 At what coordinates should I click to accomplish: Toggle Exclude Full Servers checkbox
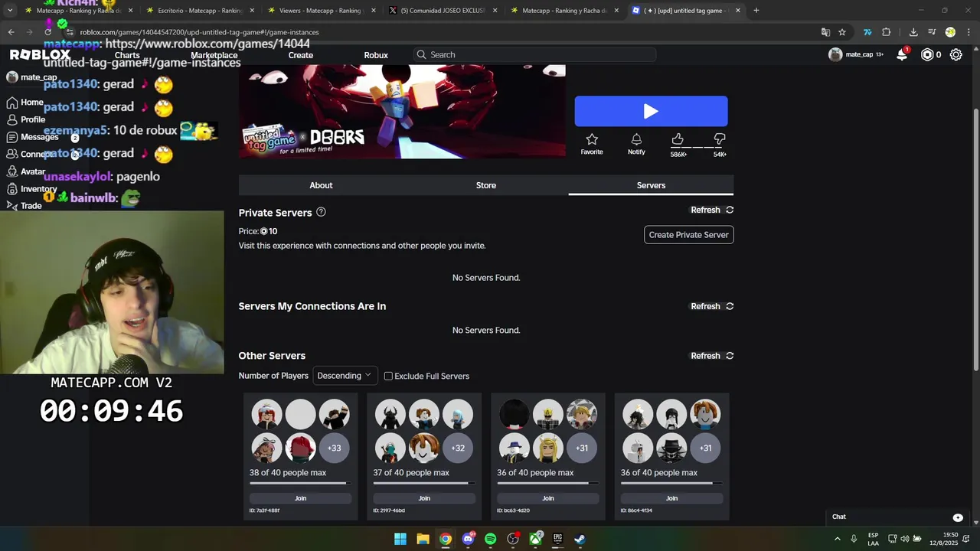tap(388, 376)
